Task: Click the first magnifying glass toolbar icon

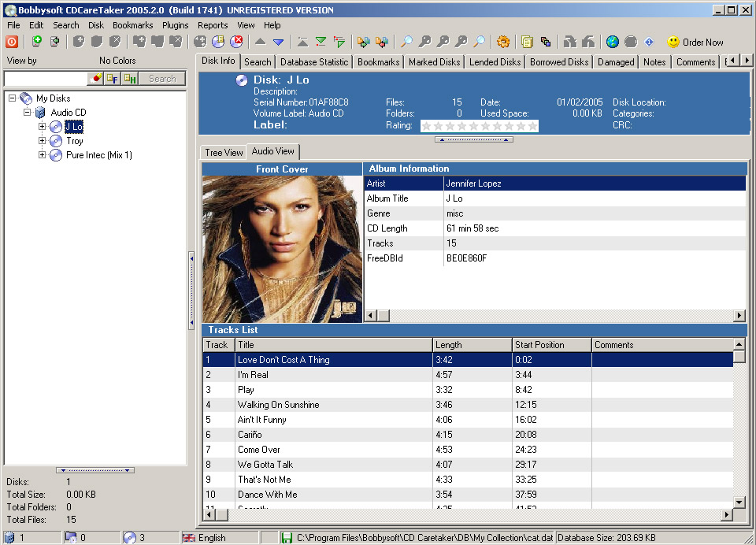Action: (406, 42)
